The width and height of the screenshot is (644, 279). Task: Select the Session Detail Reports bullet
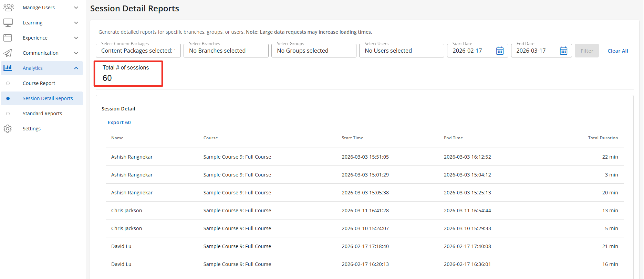click(x=8, y=98)
